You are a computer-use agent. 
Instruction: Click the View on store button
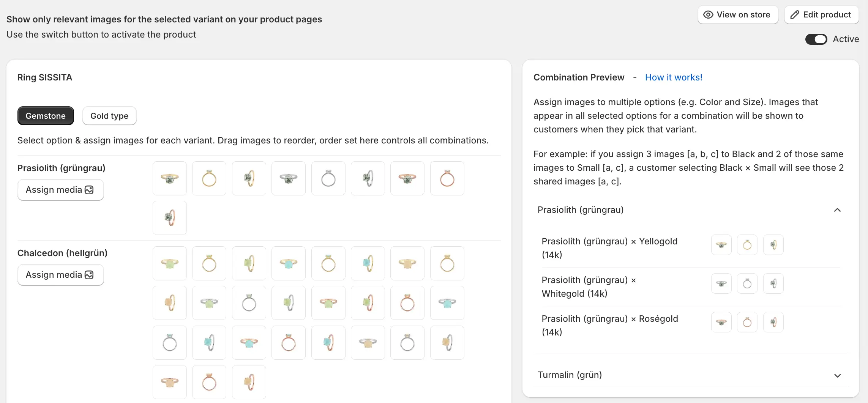pyautogui.click(x=738, y=15)
